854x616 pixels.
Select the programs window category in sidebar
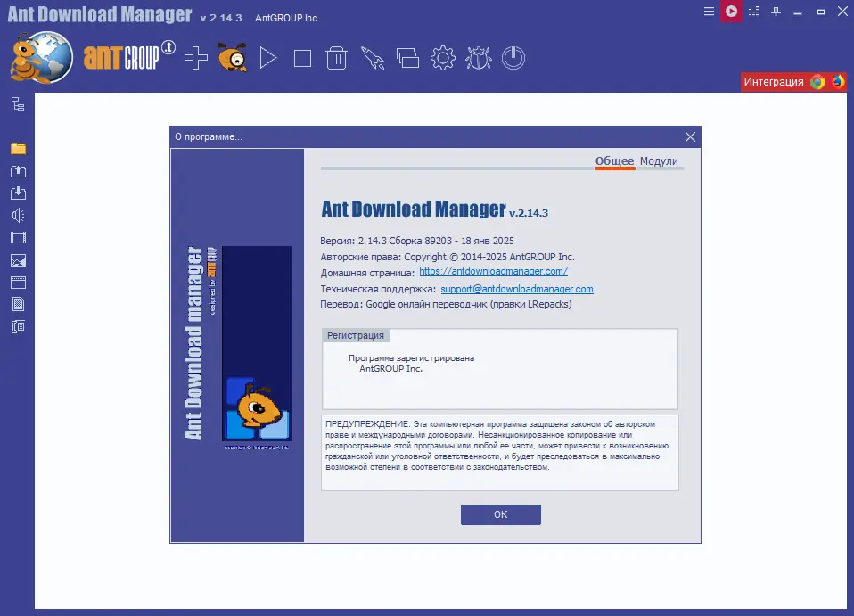pyautogui.click(x=18, y=282)
